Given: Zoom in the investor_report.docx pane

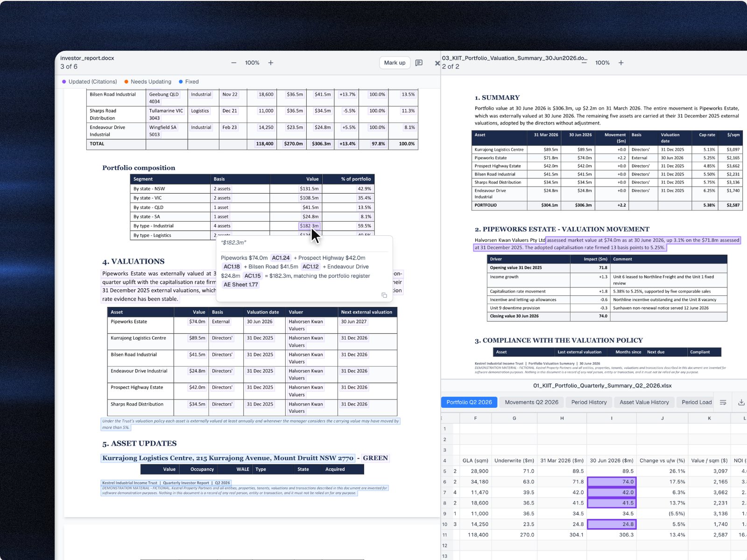Looking at the screenshot, I should (x=271, y=63).
